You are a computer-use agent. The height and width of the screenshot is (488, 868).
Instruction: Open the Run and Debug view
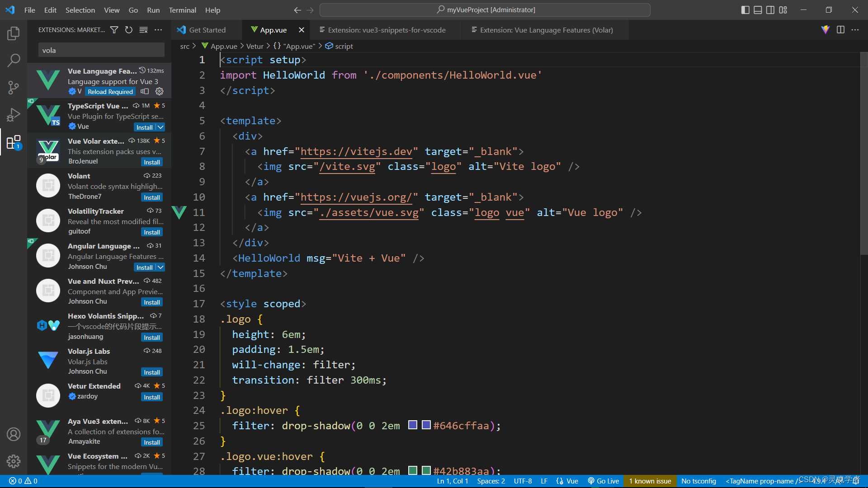(x=14, y=115)
